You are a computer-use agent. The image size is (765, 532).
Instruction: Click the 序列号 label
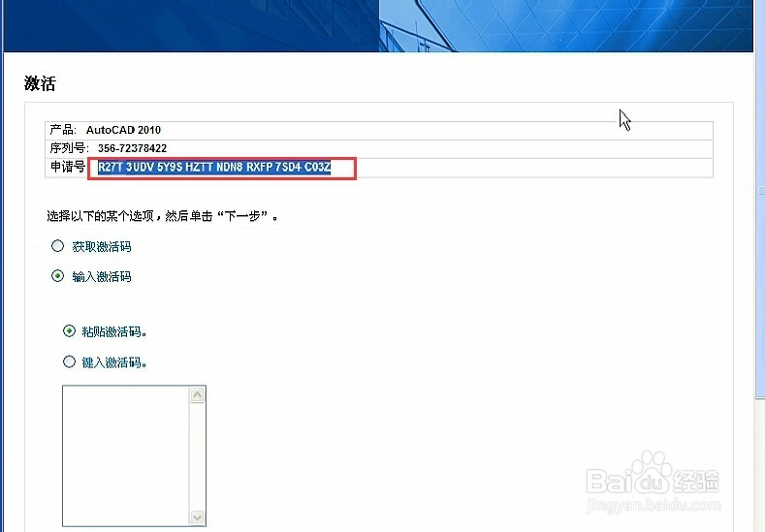(x=69, y=147)
